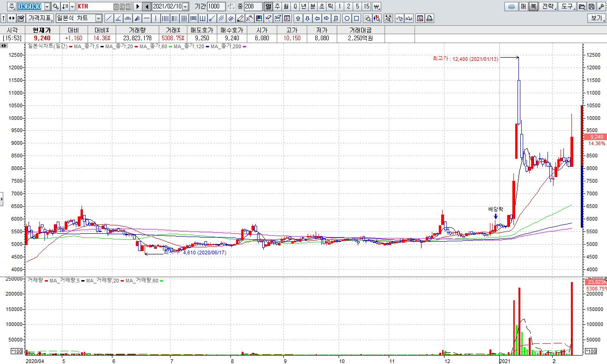
Task: Toggle weekly period button 주
Action: [x=277, y=6]
